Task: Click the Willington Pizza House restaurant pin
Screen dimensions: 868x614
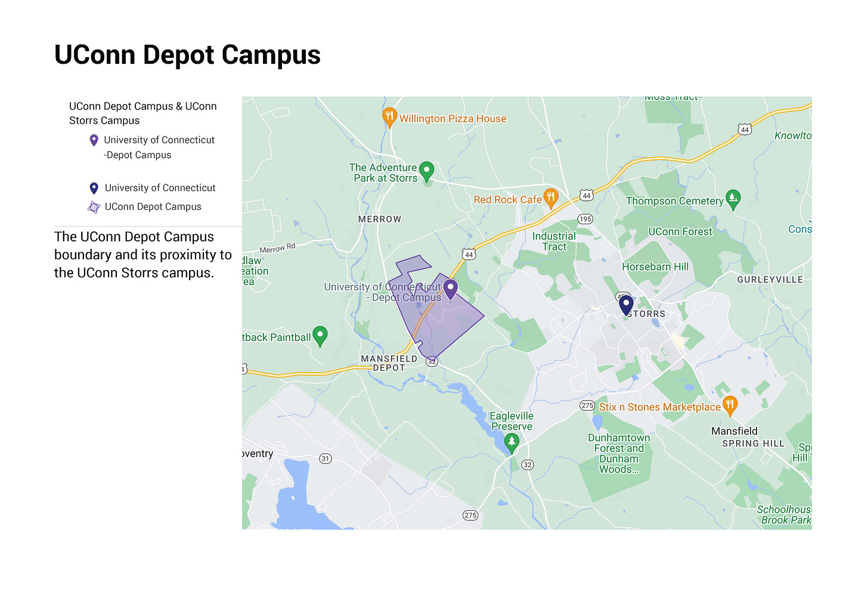Action: 389,117
